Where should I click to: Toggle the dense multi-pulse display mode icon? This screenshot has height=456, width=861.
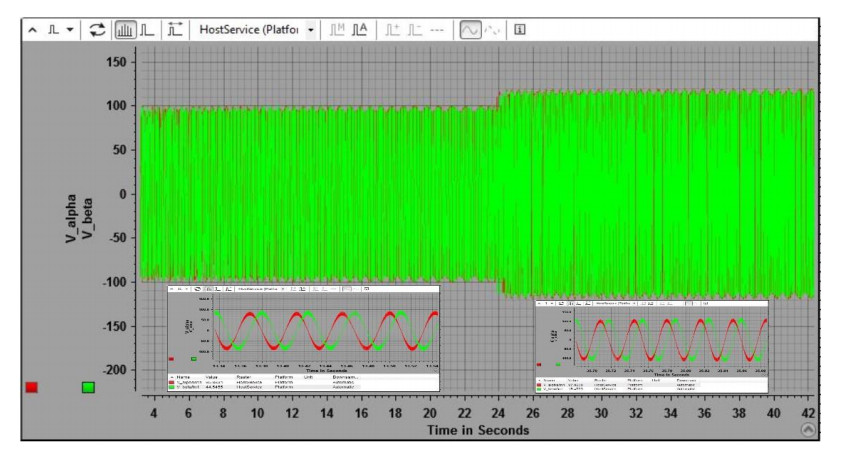126,29
